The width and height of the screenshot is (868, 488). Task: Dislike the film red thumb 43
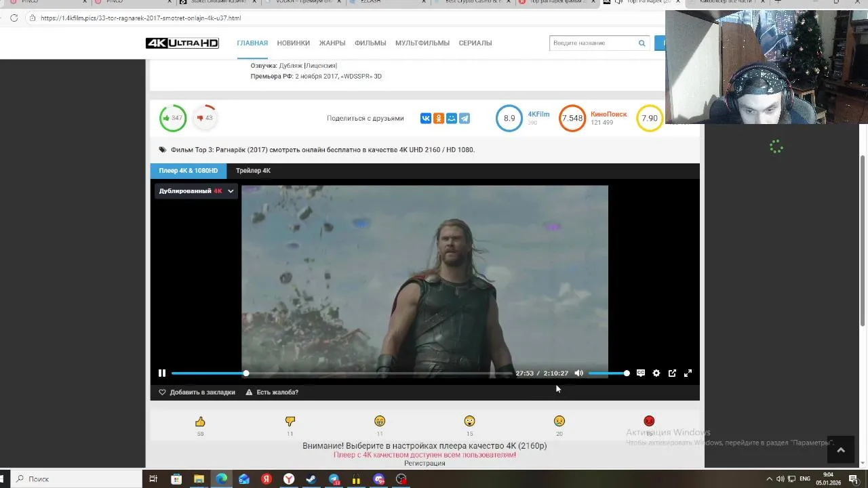click(x=205, y=118)
